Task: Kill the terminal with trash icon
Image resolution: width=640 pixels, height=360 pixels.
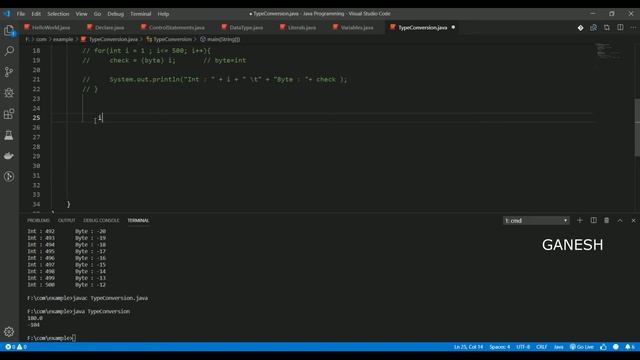Action: [607, 220]
